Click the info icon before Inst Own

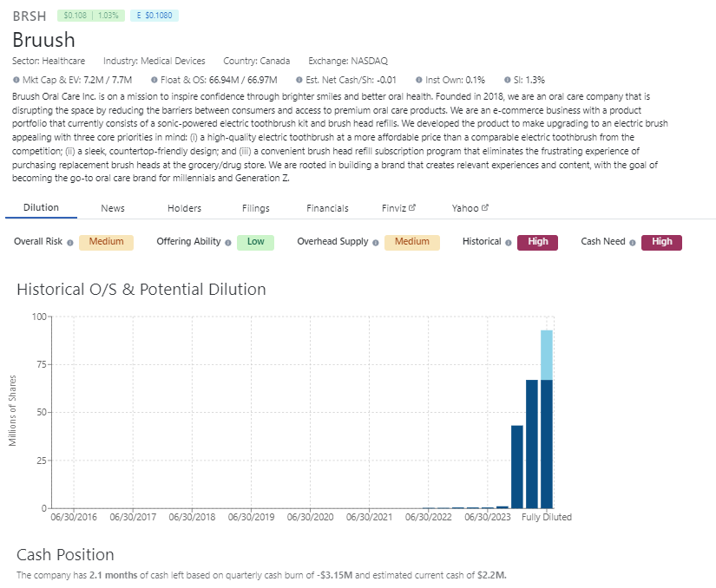click(x=420, y=80)
